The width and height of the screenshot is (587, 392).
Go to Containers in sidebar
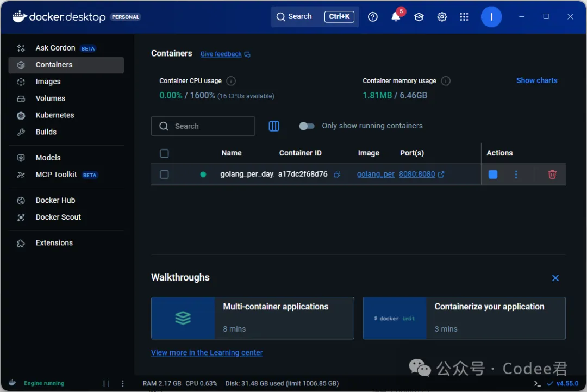click(x=66, y=65)
